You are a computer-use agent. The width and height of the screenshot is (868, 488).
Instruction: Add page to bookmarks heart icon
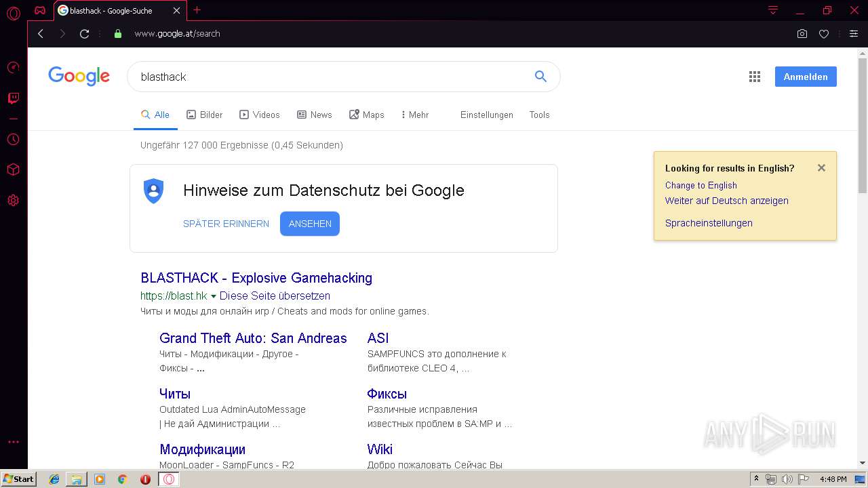pyautogui.click(x=824, y=33)
